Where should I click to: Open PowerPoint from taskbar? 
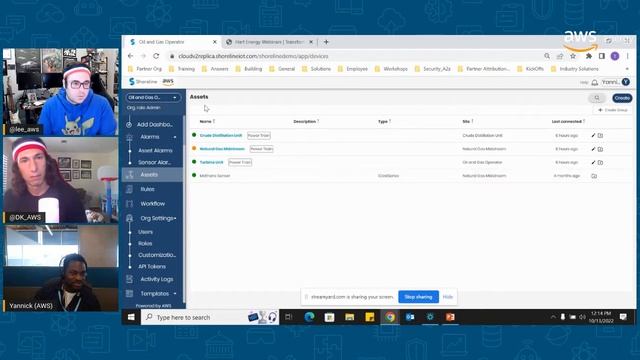click(450, 317)
